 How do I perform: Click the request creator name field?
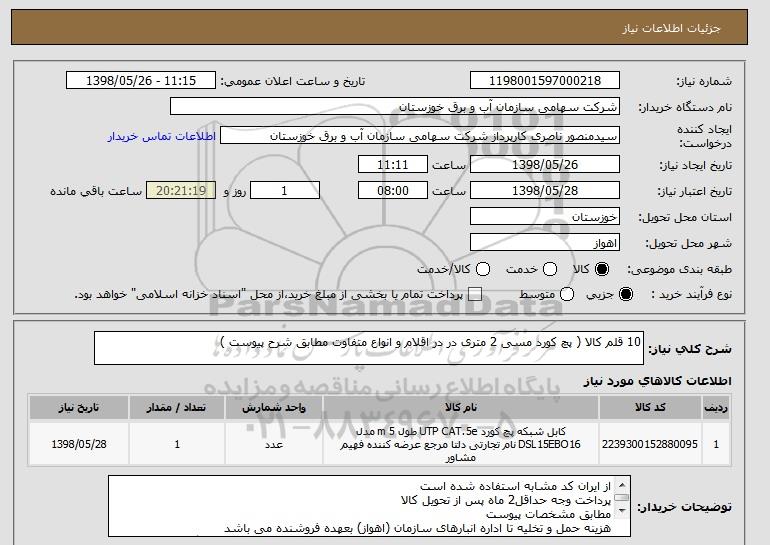420,136
